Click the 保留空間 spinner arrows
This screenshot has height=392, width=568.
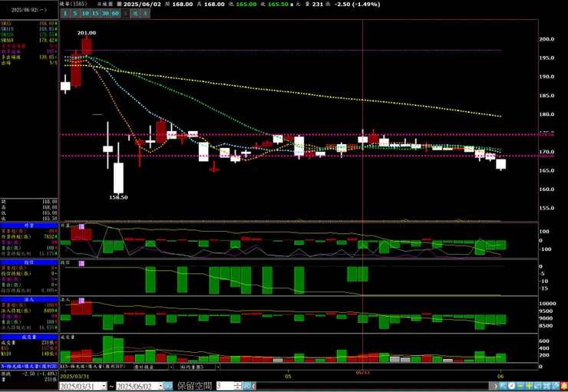click(237, 386)
